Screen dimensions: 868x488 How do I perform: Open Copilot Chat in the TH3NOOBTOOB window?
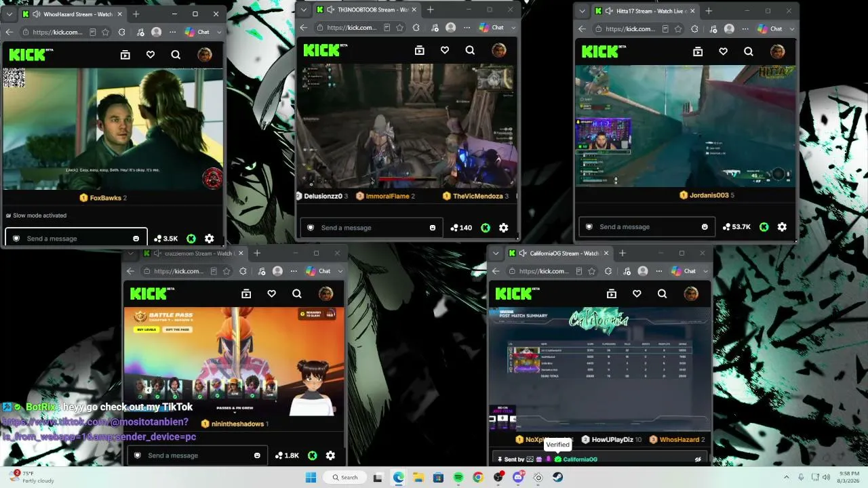tap(492, 28)
